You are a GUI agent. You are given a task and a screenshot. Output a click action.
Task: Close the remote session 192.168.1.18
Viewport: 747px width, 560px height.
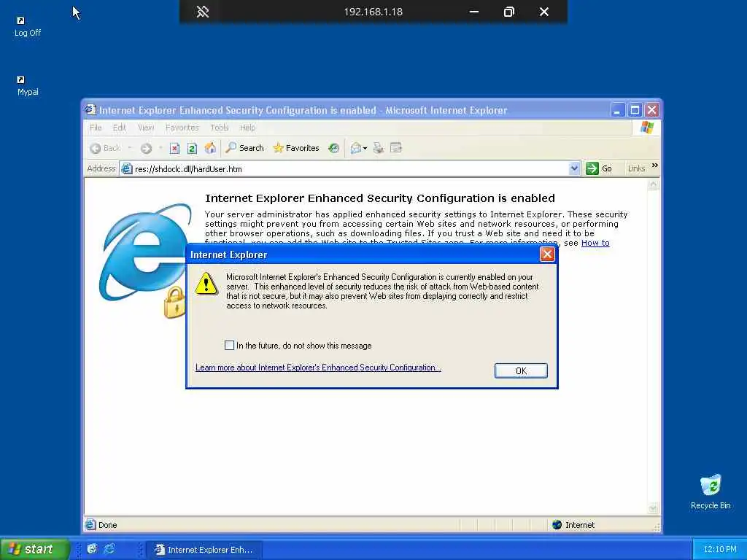click(544, 12)
